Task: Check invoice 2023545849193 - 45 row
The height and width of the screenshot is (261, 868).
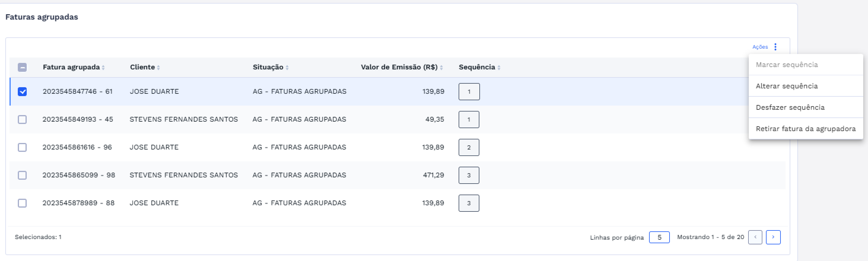Action: coord(22,120)
